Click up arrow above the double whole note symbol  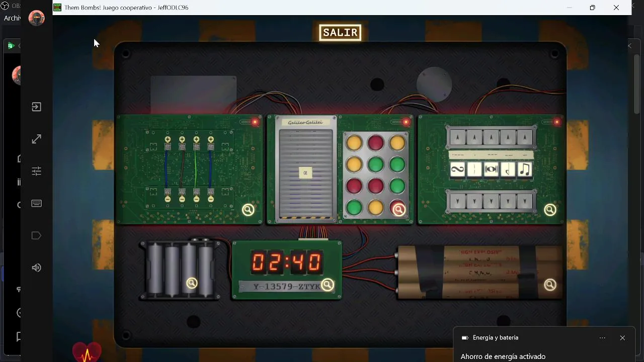point(491,137)
